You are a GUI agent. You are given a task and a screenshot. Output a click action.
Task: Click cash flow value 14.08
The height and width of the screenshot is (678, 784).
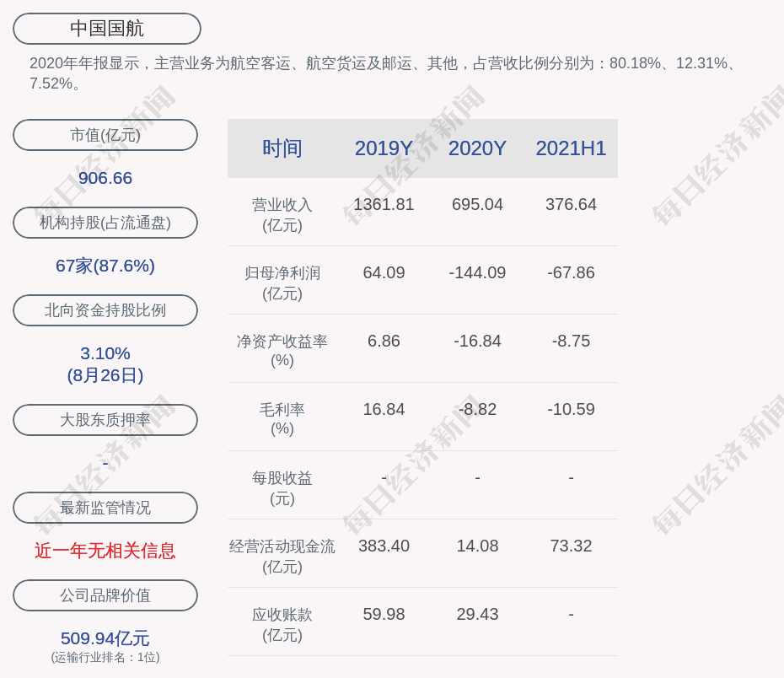tap(477, 546)
